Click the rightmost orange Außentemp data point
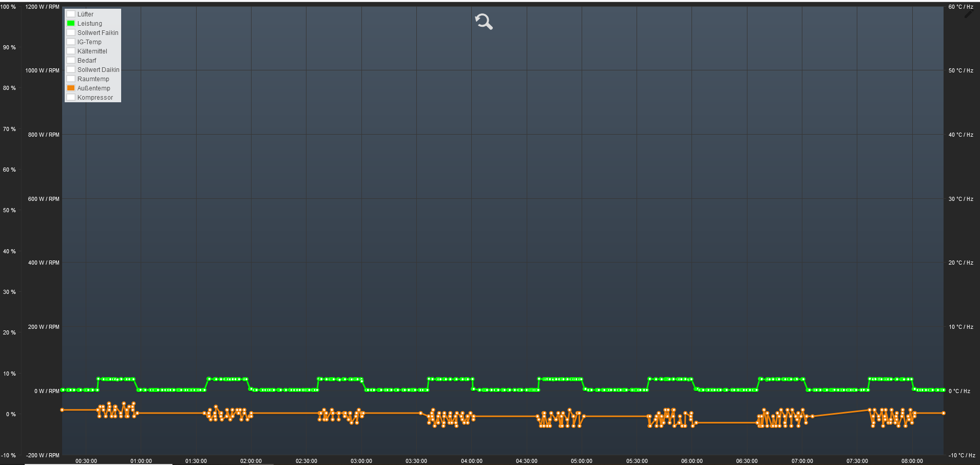Screen dimensions: 980x465 (x=944, y=413)
